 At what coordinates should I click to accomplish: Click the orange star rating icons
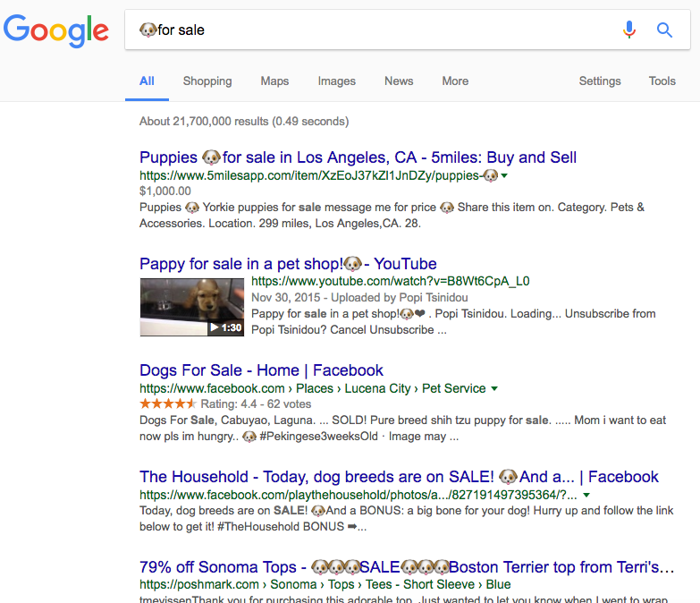[x=167, y=403]
